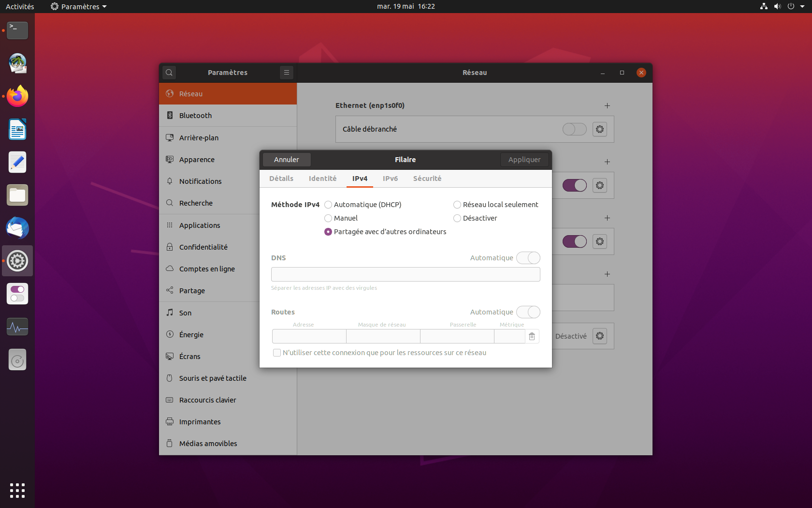The height and width of the screenshot is (508, 812).
Task: Select Automatique (DHCP) radio button
Action: 328,205
